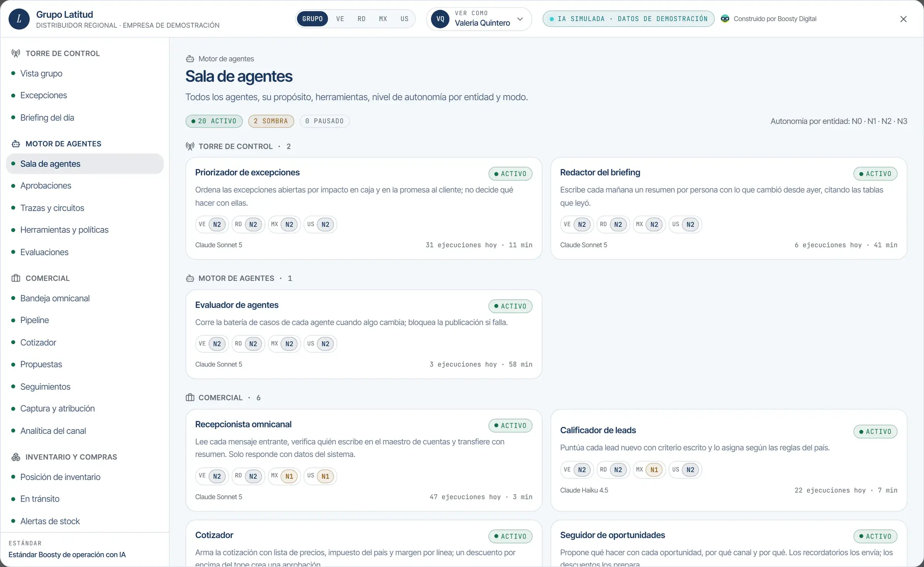Click the antenna icon in Torre de Control section header
The height and width of the screenshot is (567, 924).
(190, 147)
